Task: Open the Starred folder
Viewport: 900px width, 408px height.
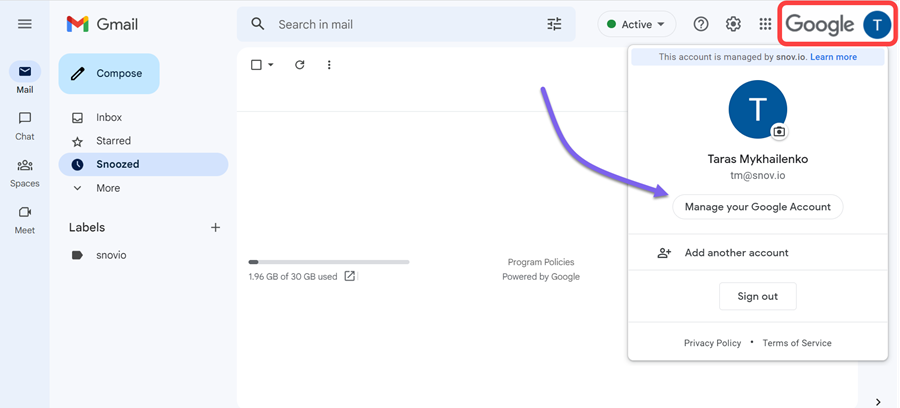Action: [x=113, y=141]
